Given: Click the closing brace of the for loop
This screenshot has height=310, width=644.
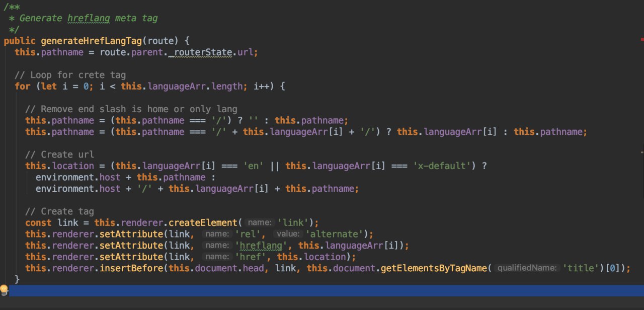Looking at the screenshot, I should tap(17, 279).
